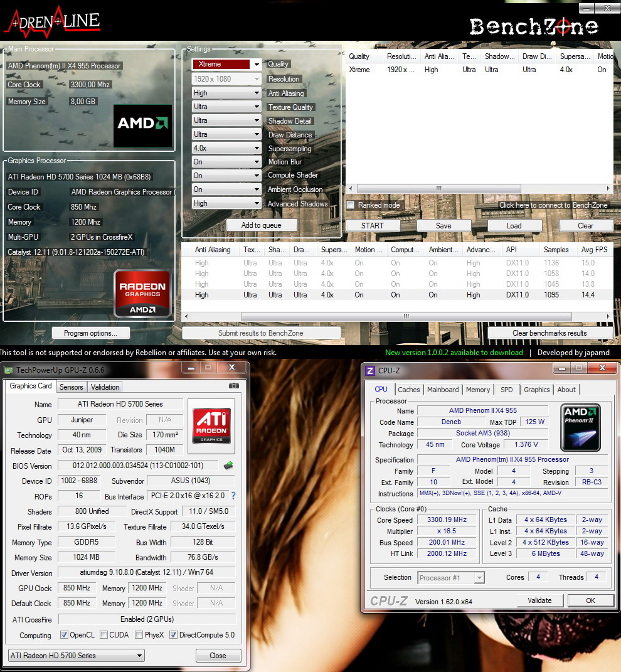This screenshot has width=621, height=672.
Task: Switch to the Validation tab in GPU-Z
Action: coord(105,387)
